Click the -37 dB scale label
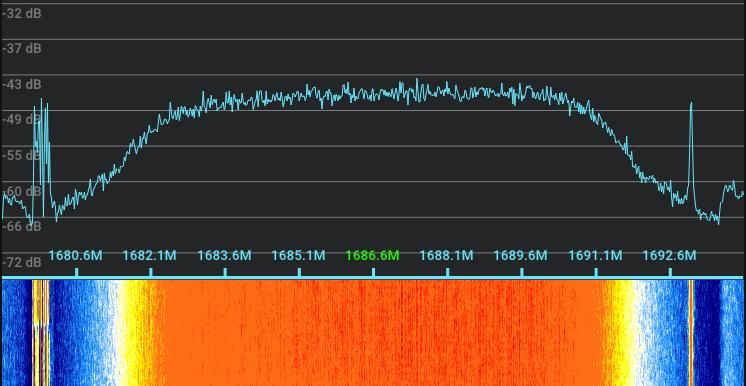The width and height of the screenshot is (746, 386). (22, 49)
